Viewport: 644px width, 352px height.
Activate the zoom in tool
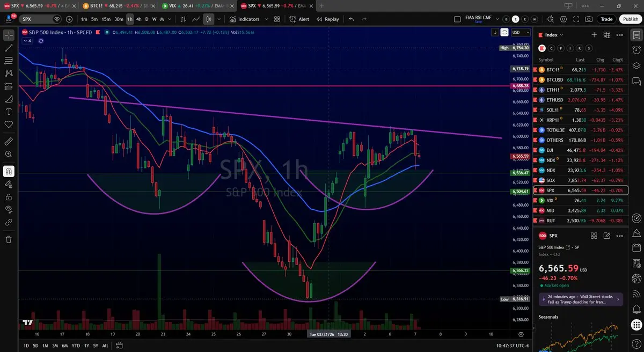(x=9, y=155)
